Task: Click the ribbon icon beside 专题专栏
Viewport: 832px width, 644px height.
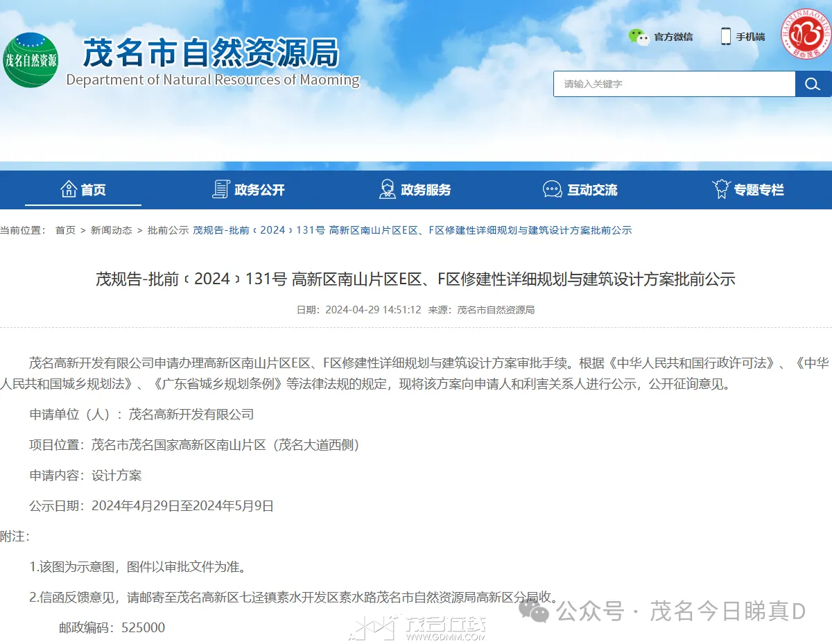Action: (x=721, y=189)
